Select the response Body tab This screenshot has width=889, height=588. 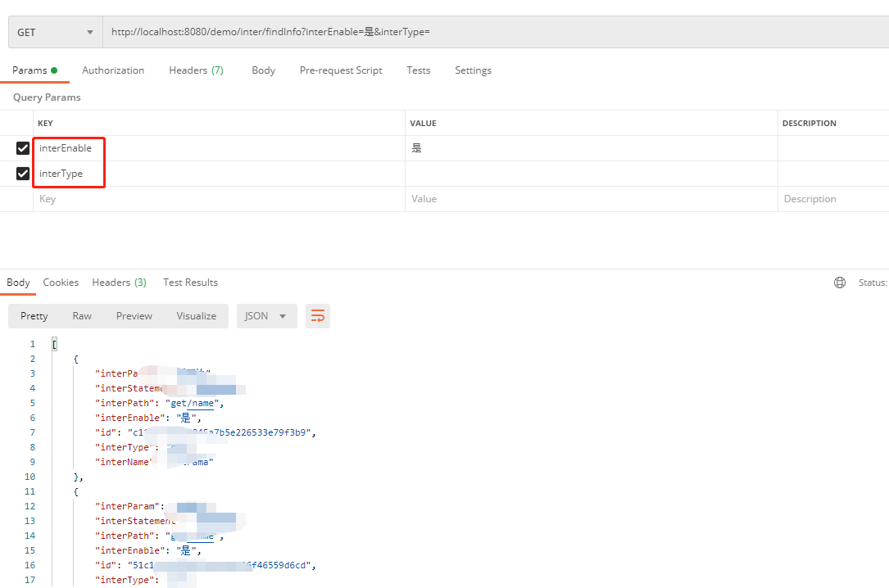coord(18,282)
